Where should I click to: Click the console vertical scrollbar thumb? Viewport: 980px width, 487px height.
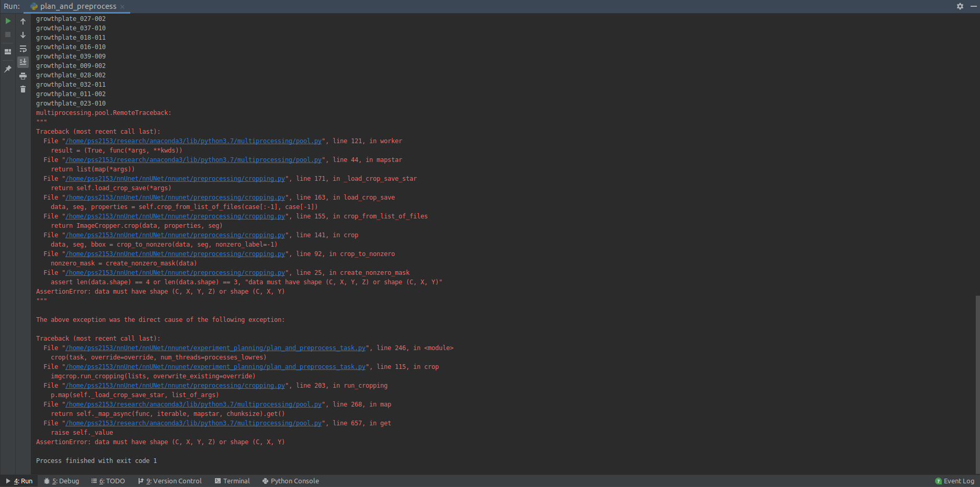point(977,385)
